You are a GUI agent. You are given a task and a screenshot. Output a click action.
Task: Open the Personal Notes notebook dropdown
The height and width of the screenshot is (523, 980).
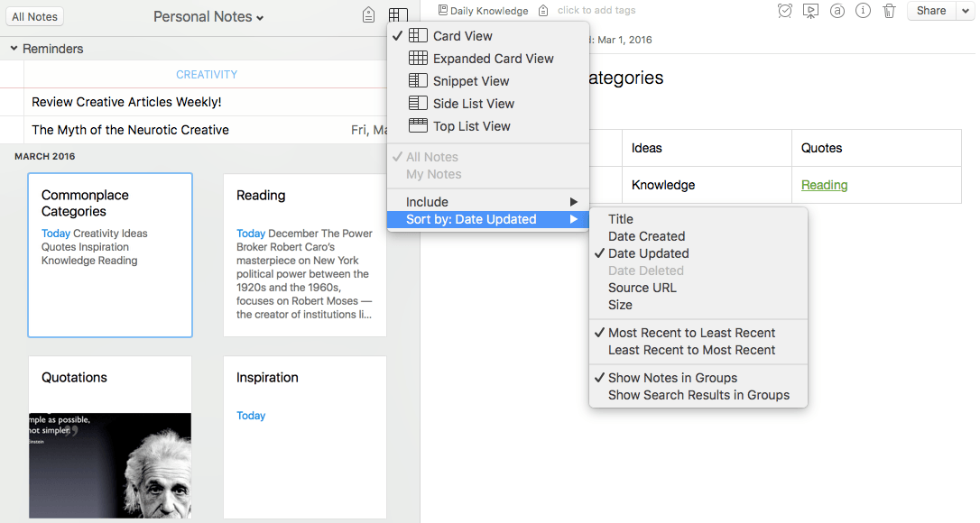coord(208,16)
